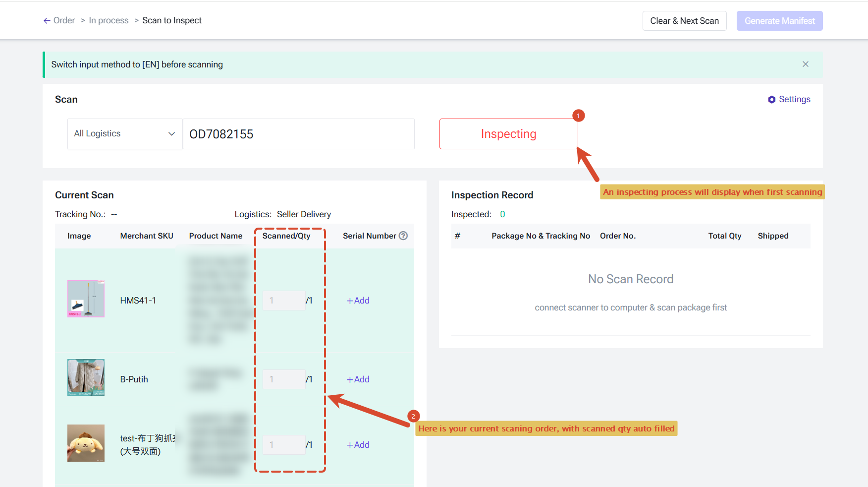868x487 pixels.
Task: Click the Inspected count value 0
Action: click(x=502, y=214)
